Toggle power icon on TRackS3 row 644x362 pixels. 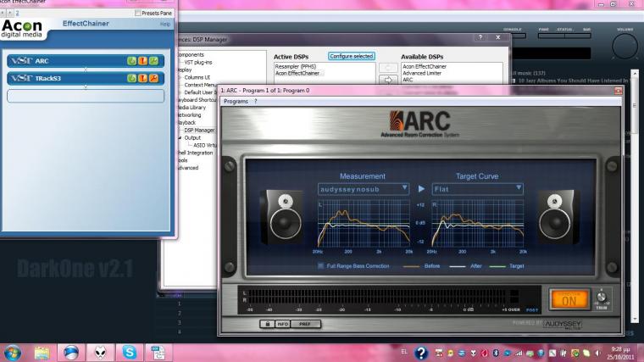point(131,78)
